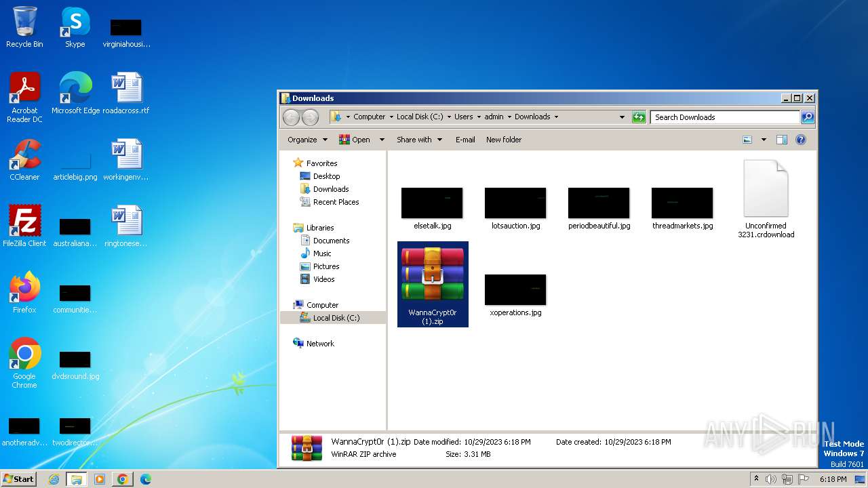Image resolution: width=868 pixels, height=488 pixels.
Task: Click the Chrome taskbar icon
Action: pos(123,479)
